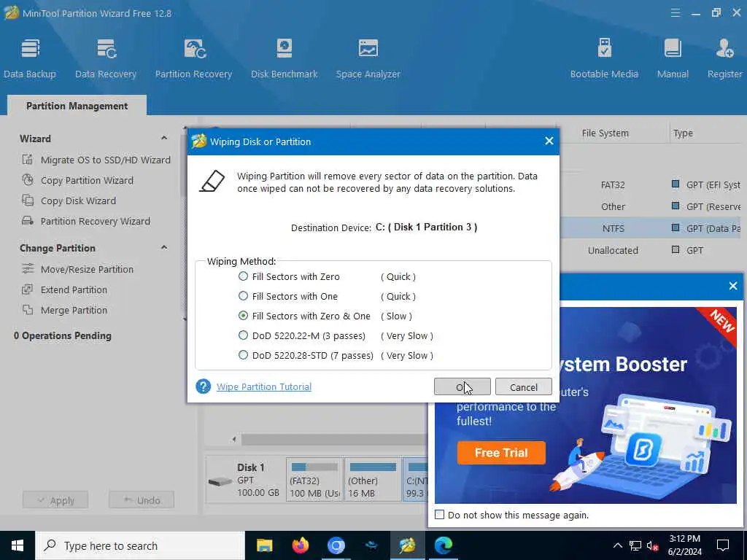Open the Manual

(x=673, y=58)
